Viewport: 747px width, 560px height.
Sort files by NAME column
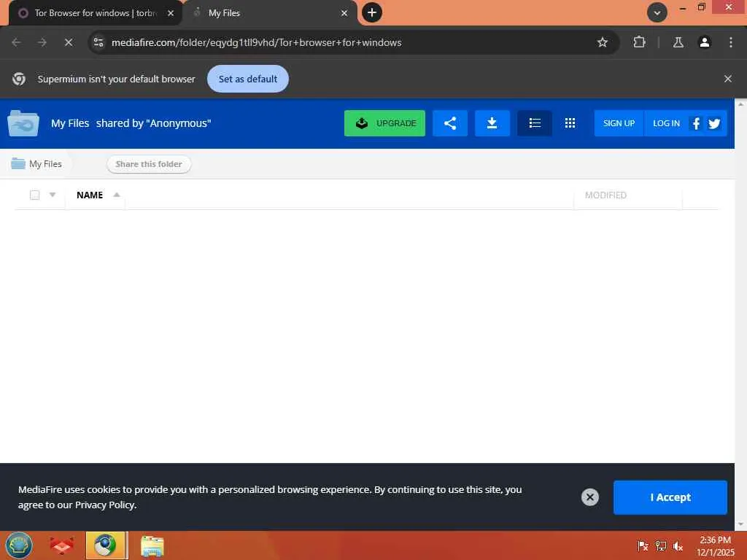pos(90,195)
